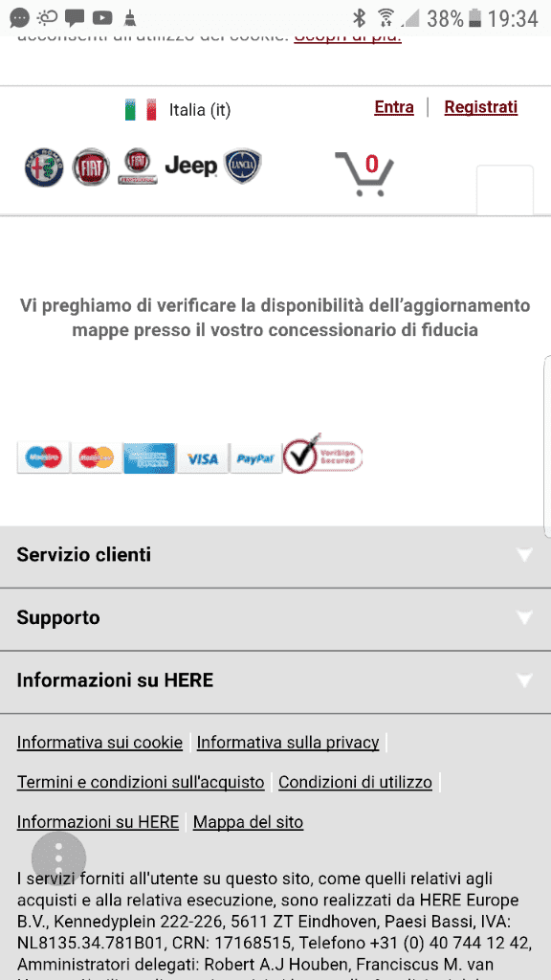
Task: Expand the Supporto section
Action: point(275,618)
